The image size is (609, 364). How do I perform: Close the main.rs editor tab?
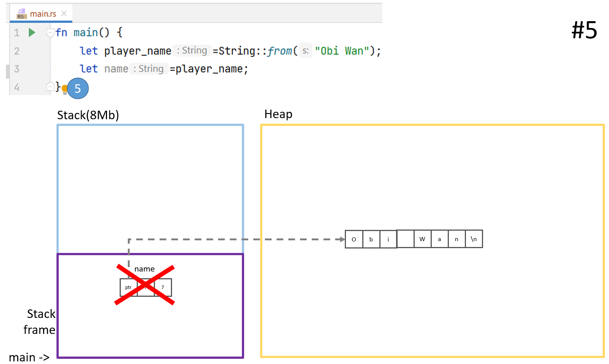click(64, 13)
